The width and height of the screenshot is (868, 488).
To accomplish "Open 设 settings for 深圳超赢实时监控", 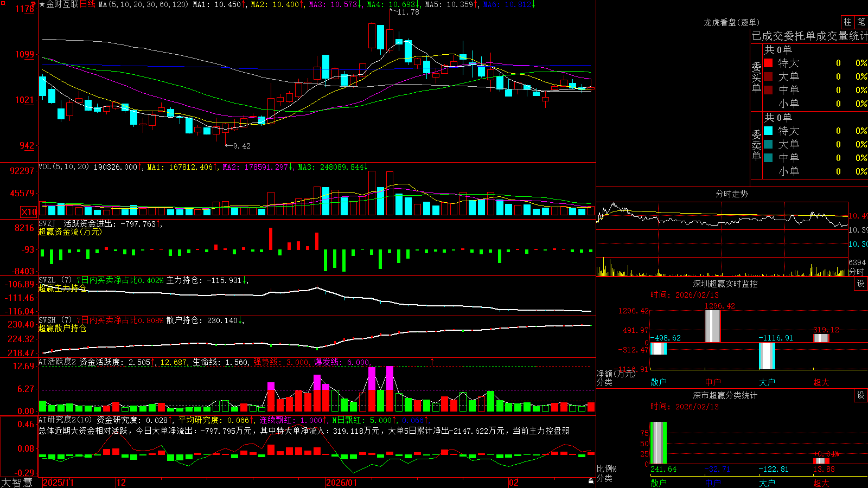I will tap(861, 284).
